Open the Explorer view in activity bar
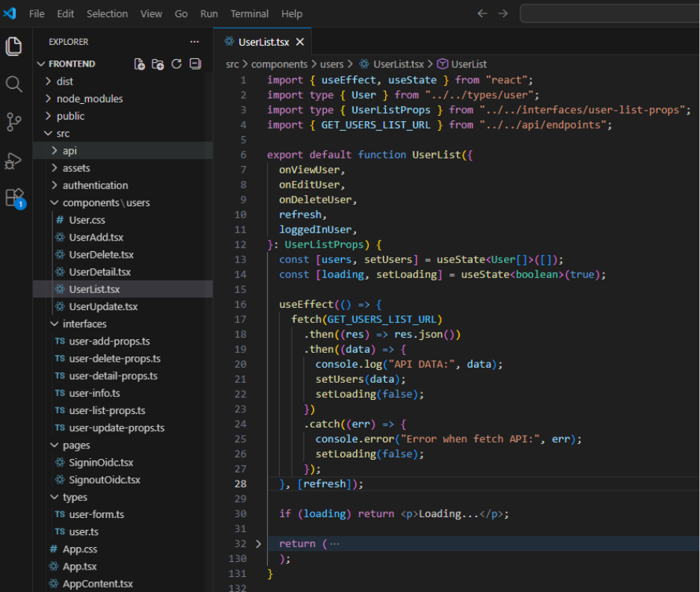700x592 pixels. pos(14,46)
